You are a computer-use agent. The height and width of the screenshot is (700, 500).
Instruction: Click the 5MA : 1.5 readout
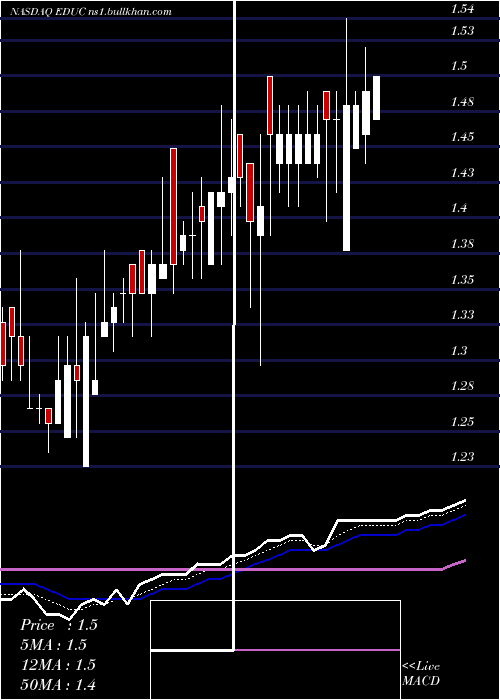click(53, 645)
